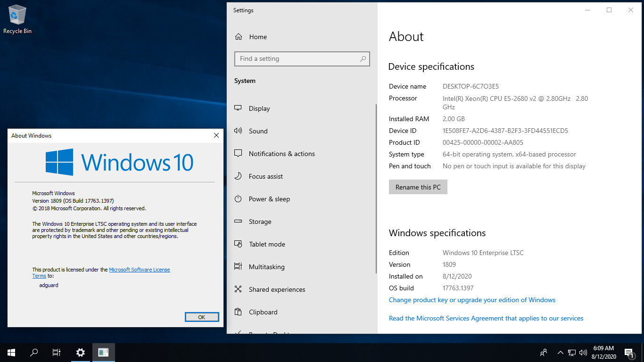Click Version 1809 line in About Windows

pos(73,201)
